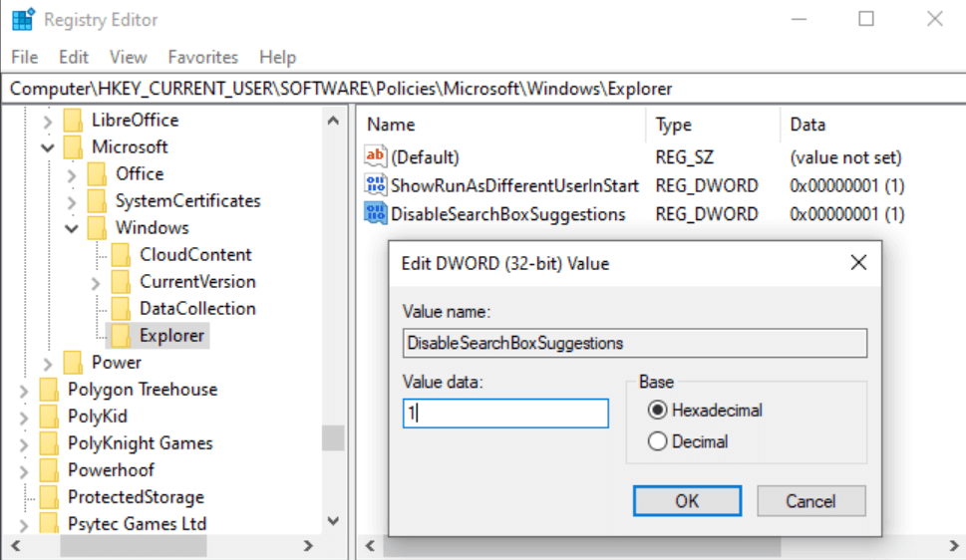
Task: Click the registry path address bar
Action: (483, 89)
